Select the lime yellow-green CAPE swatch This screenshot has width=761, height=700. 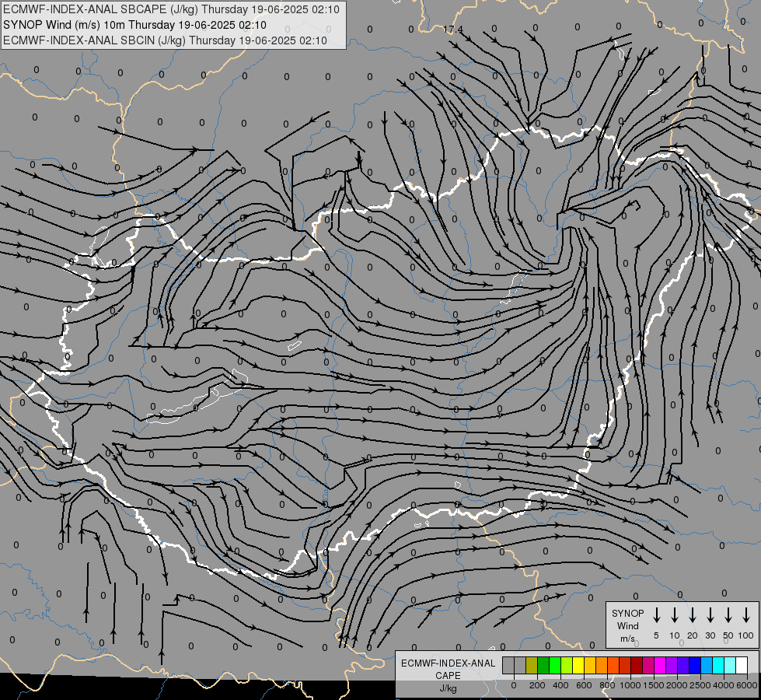[567, 665]
